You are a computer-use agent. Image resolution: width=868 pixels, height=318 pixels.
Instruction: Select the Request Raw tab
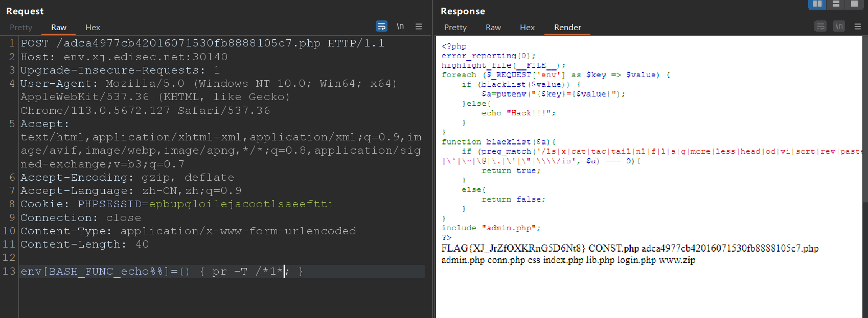pyautogui.click(x=59, y=28)
